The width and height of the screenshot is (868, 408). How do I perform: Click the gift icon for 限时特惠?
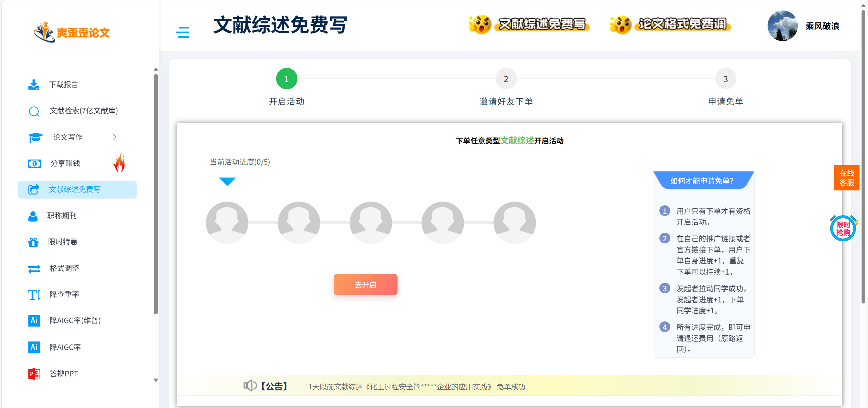pyautogui.click(x=33, y=242)
